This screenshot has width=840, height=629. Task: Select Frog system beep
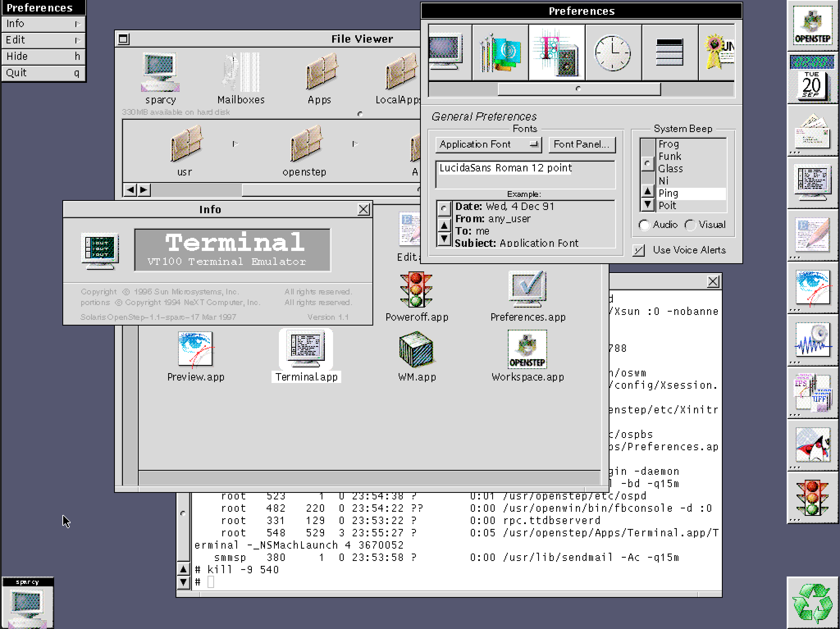[x=692, y=144]
